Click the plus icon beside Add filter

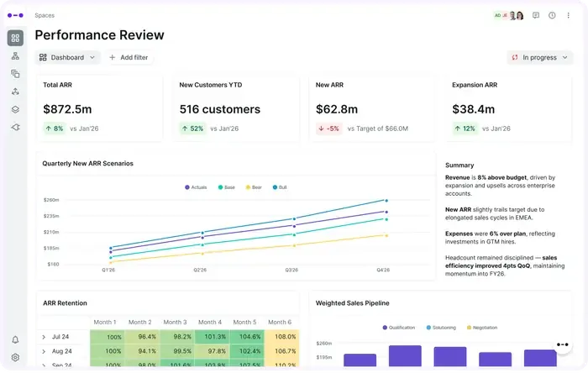[x=112, y=57]
